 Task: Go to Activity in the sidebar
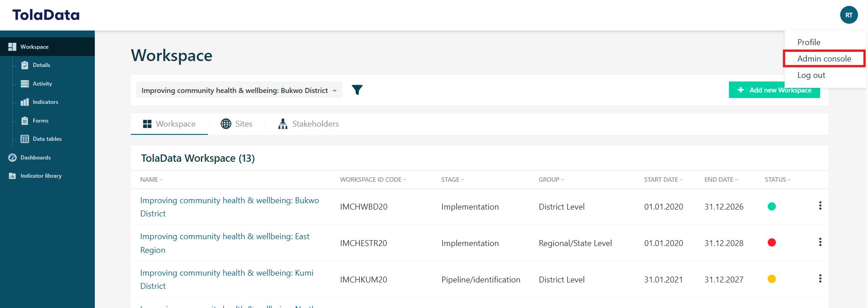point(42,84)
